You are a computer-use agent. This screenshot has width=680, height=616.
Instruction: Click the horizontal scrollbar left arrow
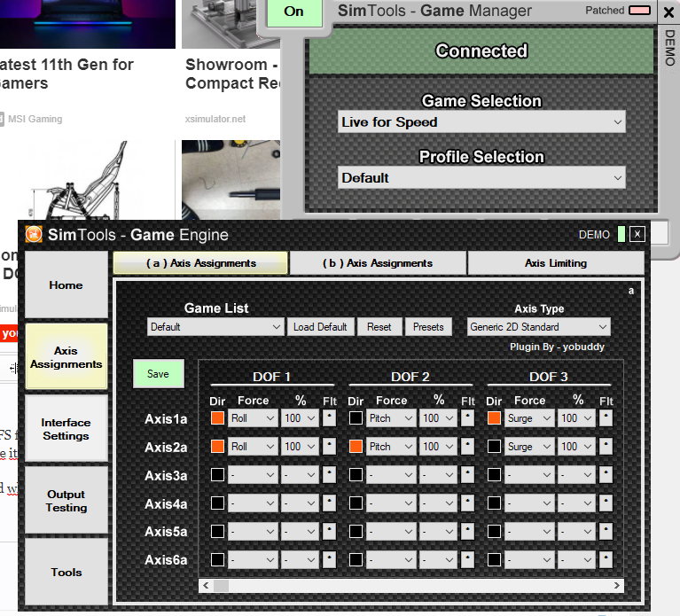pyautogui.click(x=206, y=586)
